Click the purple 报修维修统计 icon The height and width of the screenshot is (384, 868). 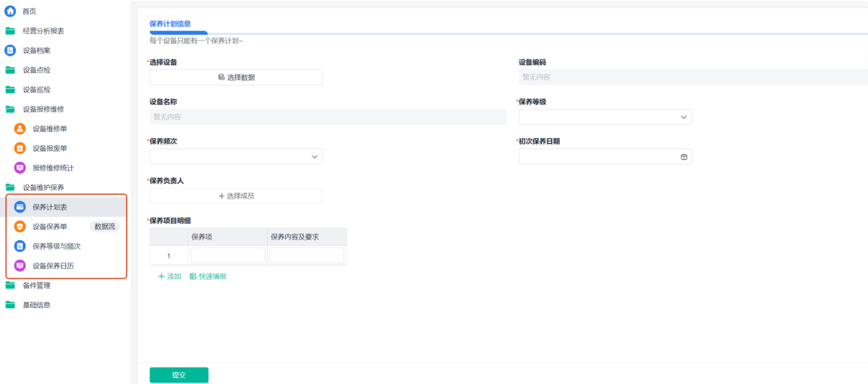(x=20, y=168)
